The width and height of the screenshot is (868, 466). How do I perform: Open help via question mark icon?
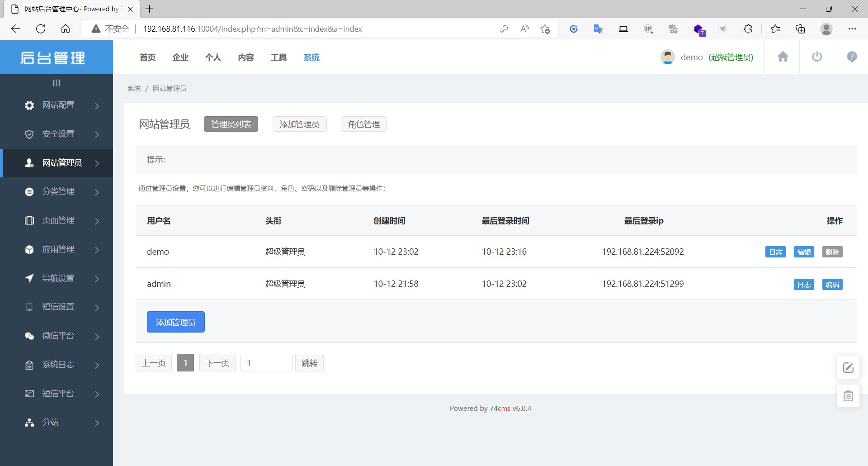[852, 57]
